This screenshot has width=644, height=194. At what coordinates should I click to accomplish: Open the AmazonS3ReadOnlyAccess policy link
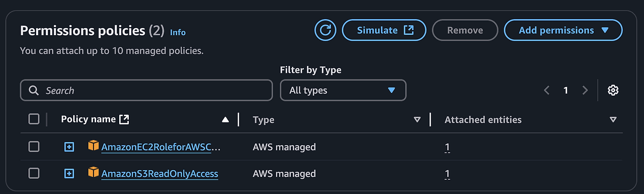coord(159,173)
